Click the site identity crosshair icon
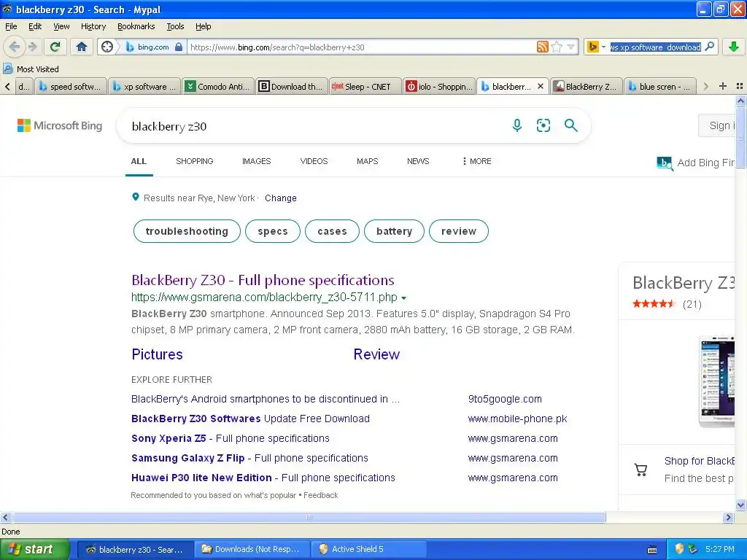 [x=107, y=47]
